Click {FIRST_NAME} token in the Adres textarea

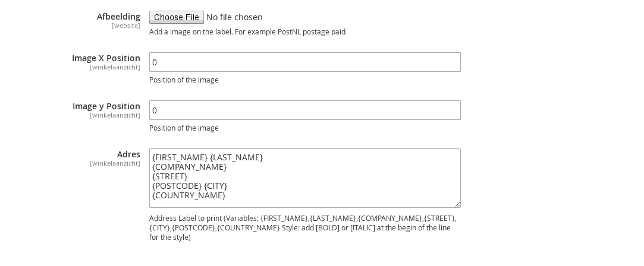[180, 157]
